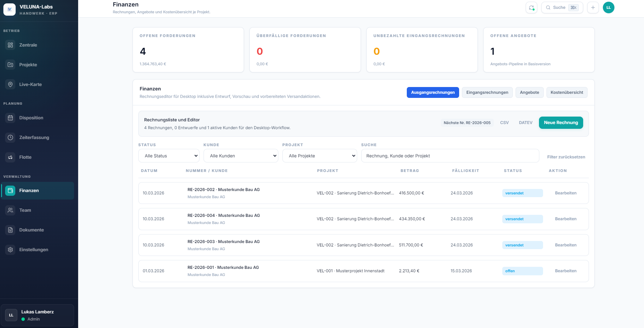The image size is (644, 328).
Task: Click the LL user avatar in the header
Action: tap(608, 7)
